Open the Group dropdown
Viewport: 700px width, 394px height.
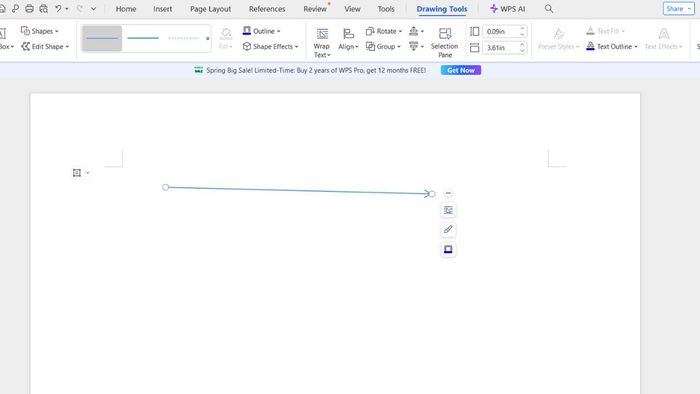click(x=383, y=46)
